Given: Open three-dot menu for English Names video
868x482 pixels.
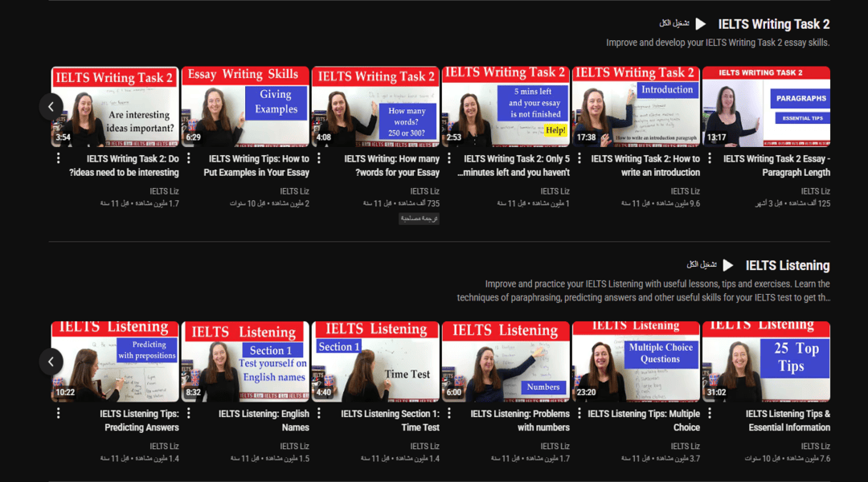Looking at the screenshot, I should click(x=189, y=414).
